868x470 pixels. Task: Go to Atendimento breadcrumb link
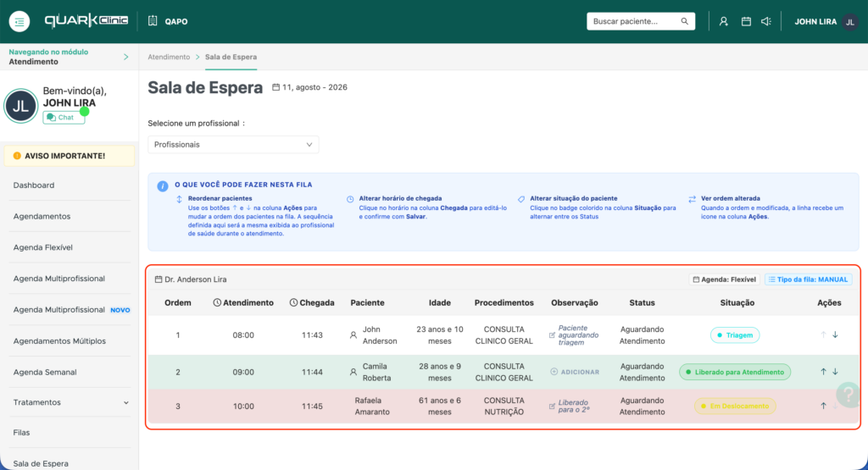tap(169, 57)
